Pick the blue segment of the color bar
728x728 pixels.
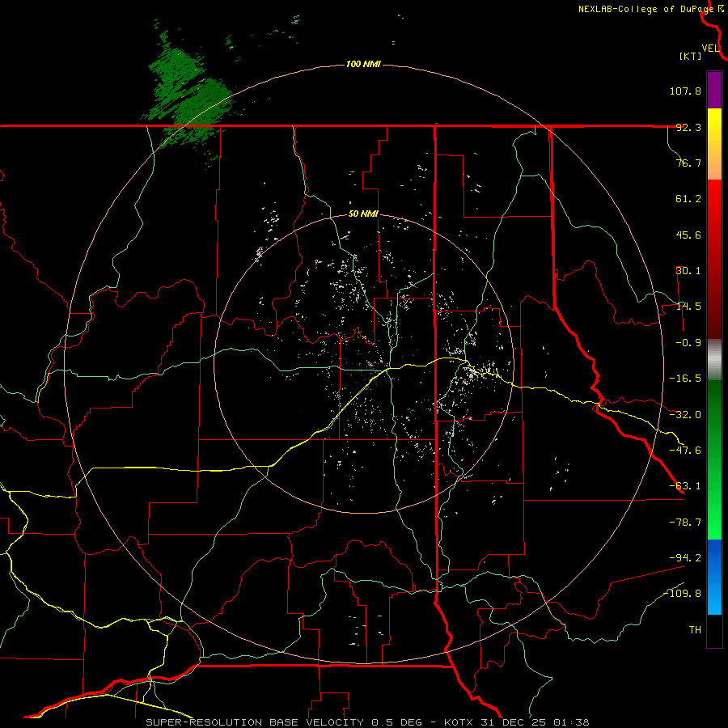point(714,577)
